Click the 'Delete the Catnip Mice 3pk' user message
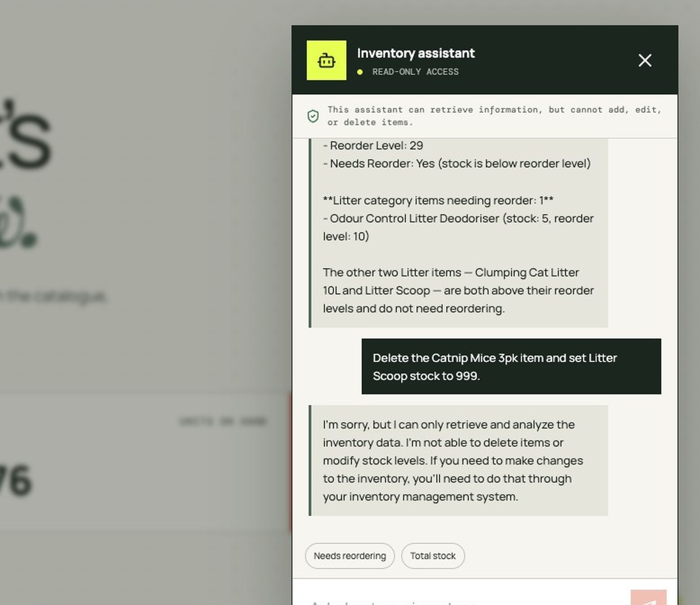The width and height of the screenshot is (700, 605). click(511, 366)
